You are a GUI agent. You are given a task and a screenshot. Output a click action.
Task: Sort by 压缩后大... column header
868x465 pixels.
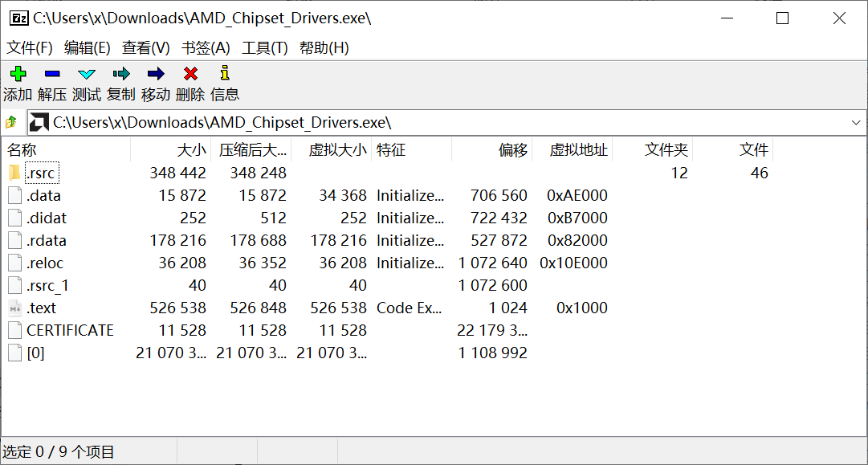click(x=251, y=149)
